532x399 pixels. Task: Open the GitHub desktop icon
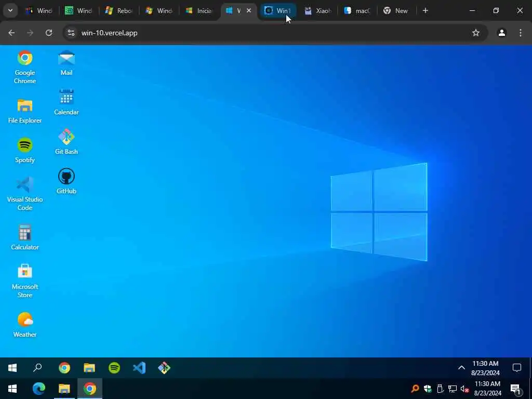pyautogui.click(x=66, y=181)
